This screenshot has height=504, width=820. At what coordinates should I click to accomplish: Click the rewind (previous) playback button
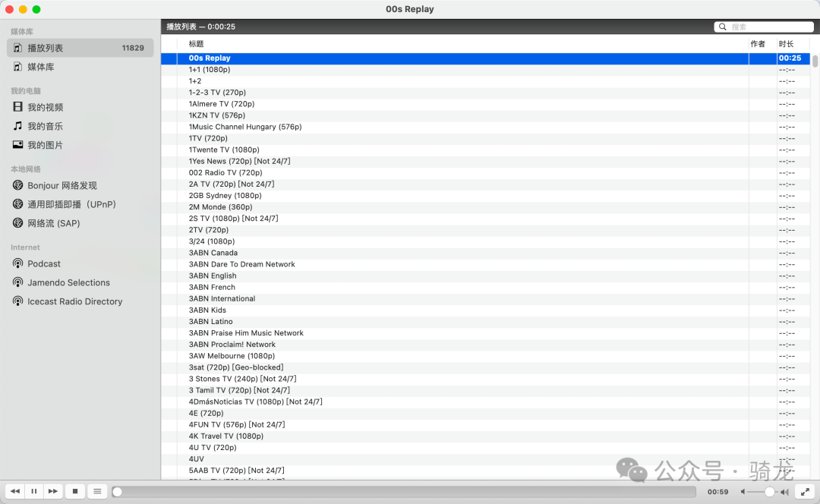[15, 491]
